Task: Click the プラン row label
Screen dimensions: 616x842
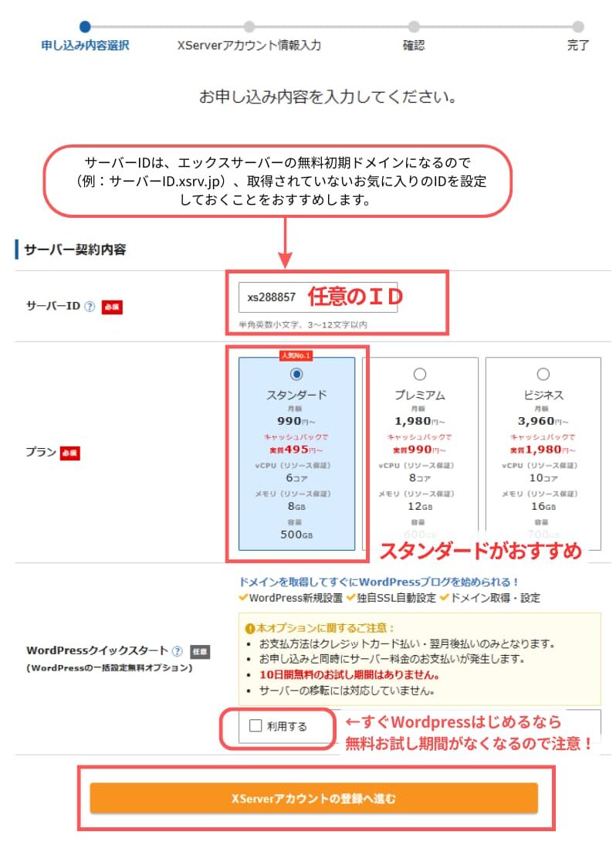Action: [x=41, y=452]
